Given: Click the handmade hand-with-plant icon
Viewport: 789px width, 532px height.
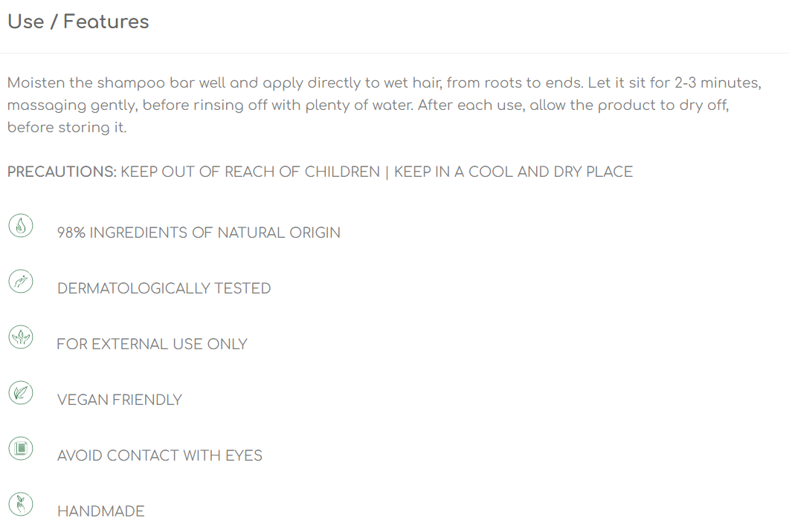Looking at the screenshot, I should tap(21, 505).
